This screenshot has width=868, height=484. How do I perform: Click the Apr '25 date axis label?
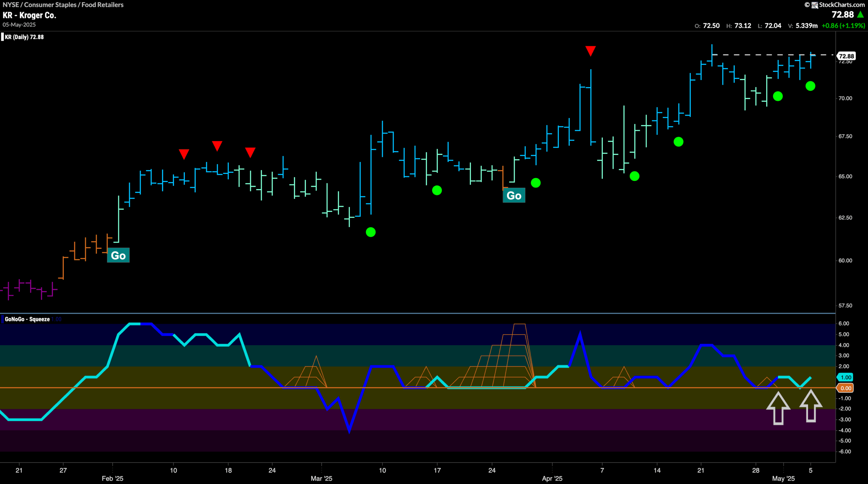coord(552,479)
